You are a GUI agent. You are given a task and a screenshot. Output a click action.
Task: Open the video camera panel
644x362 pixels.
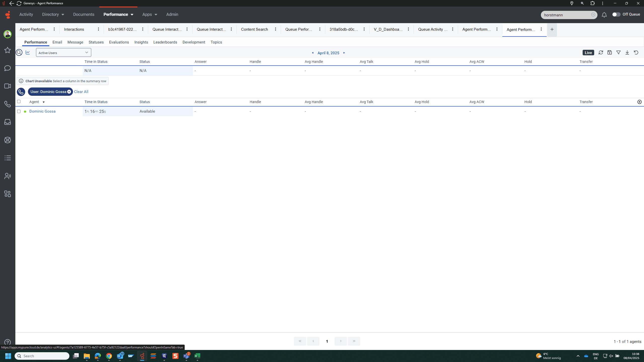tap(8, 86)
